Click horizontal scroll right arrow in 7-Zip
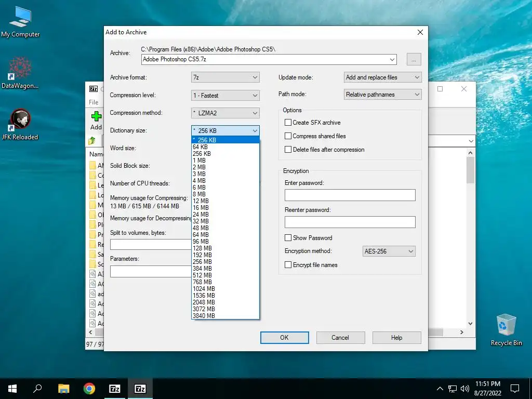 pyautogui.click(x=461, y=332)
